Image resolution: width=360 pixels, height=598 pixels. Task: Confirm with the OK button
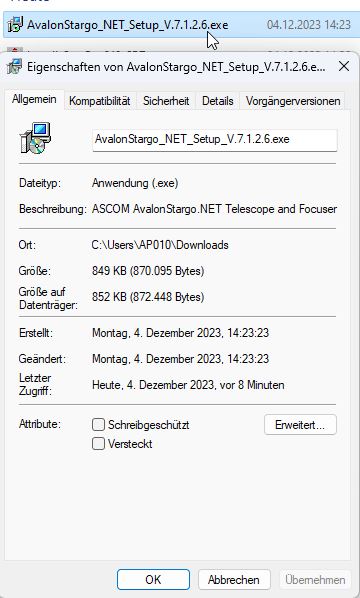[153, 579]
